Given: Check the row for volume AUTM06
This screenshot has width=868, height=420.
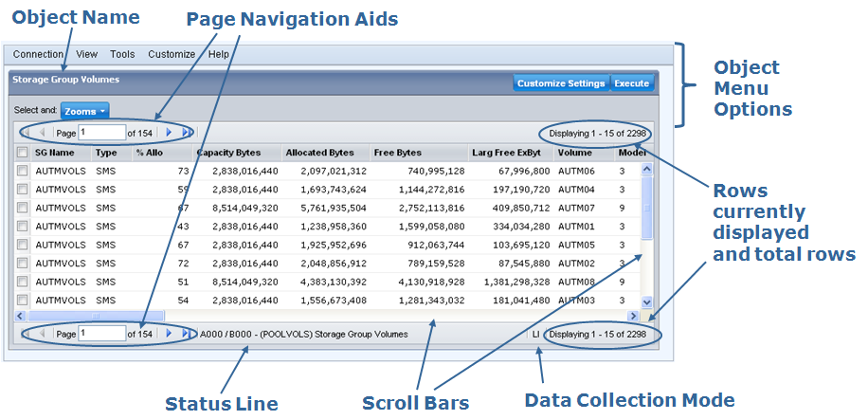Looking at the screenshot, I should pyautogui.click(x=22, y=171).
